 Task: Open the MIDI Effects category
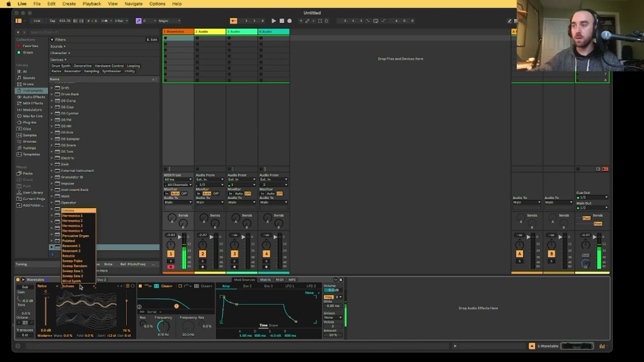click(x=33, y=103)
